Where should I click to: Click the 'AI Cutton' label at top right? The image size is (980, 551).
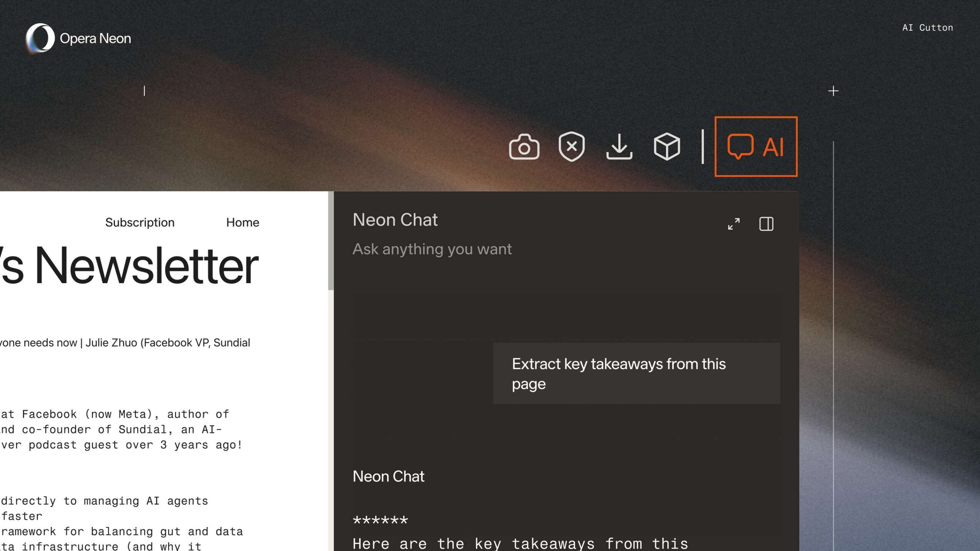tap(927, 28)
